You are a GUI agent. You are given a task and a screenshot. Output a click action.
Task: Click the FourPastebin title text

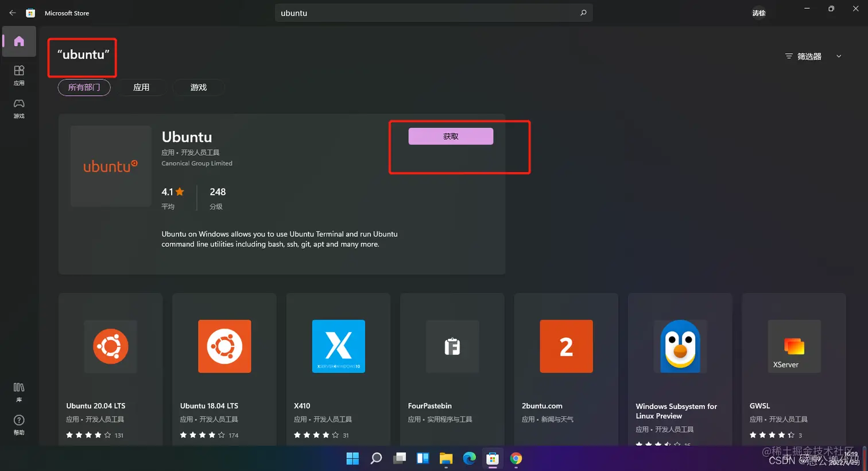pyautogui.click(x=430, y=406)
